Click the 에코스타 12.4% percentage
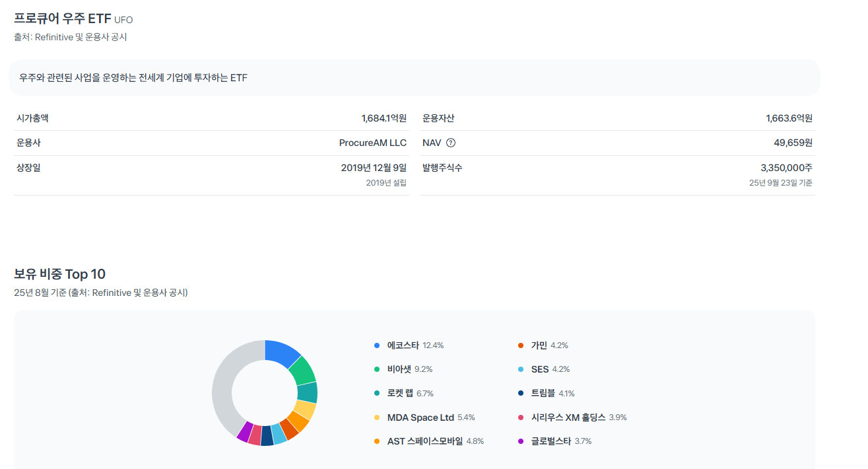 pyautogui.click(x=433, y=345)
